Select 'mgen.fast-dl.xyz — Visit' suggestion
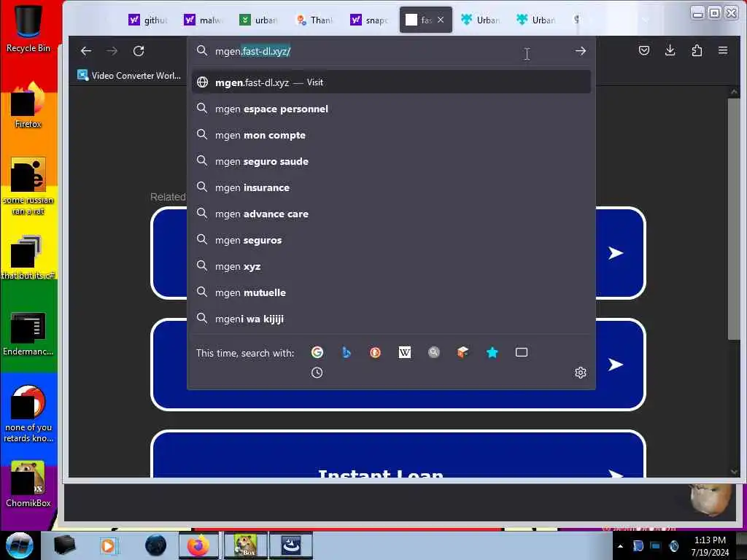 click(391, 82)
